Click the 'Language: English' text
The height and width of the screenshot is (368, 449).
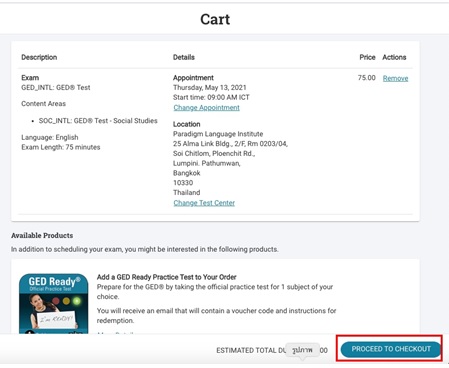click(50, 137)
